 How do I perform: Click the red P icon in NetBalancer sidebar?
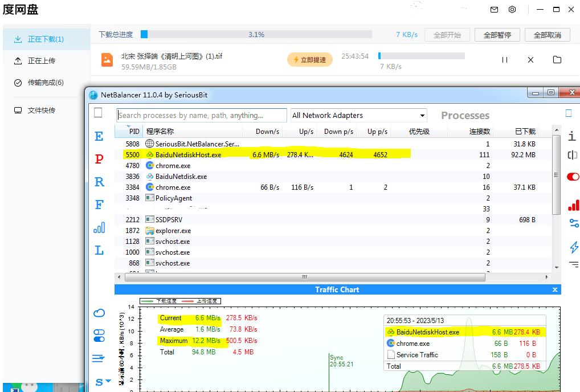(x=99, y=159)
